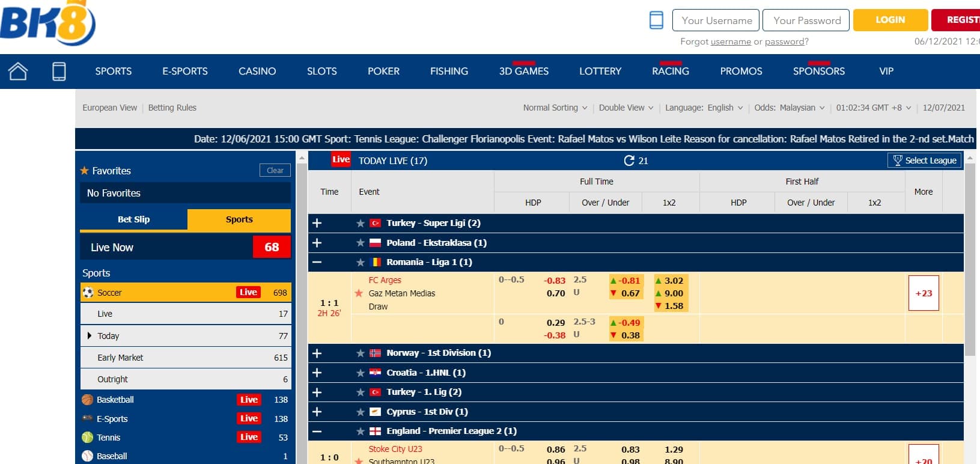This screenshot has width=980, height=464.
Task: Open the European View link
Action: pos(110,108)
